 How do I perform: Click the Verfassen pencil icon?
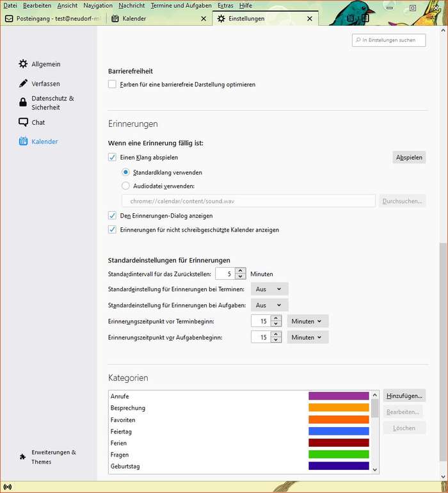[23, 84]
